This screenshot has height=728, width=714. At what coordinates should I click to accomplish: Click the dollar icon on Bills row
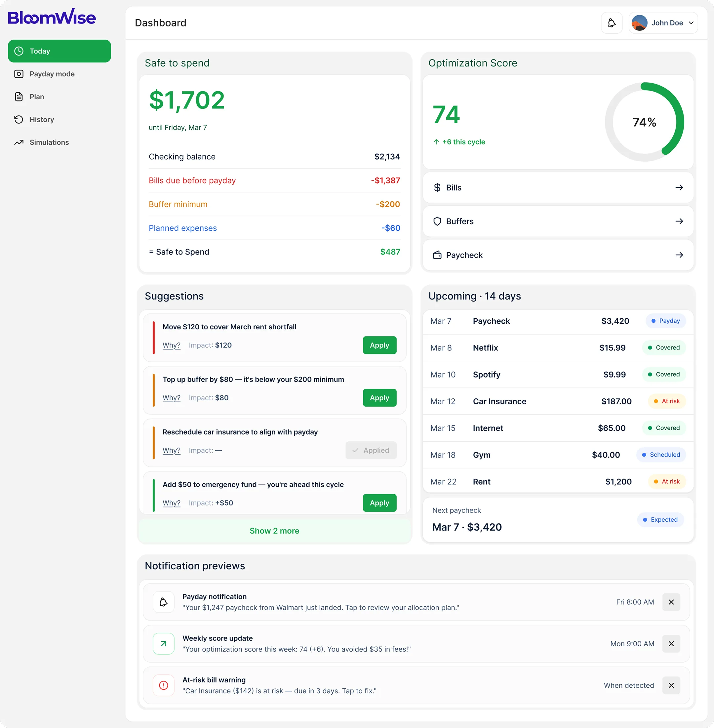437,187
